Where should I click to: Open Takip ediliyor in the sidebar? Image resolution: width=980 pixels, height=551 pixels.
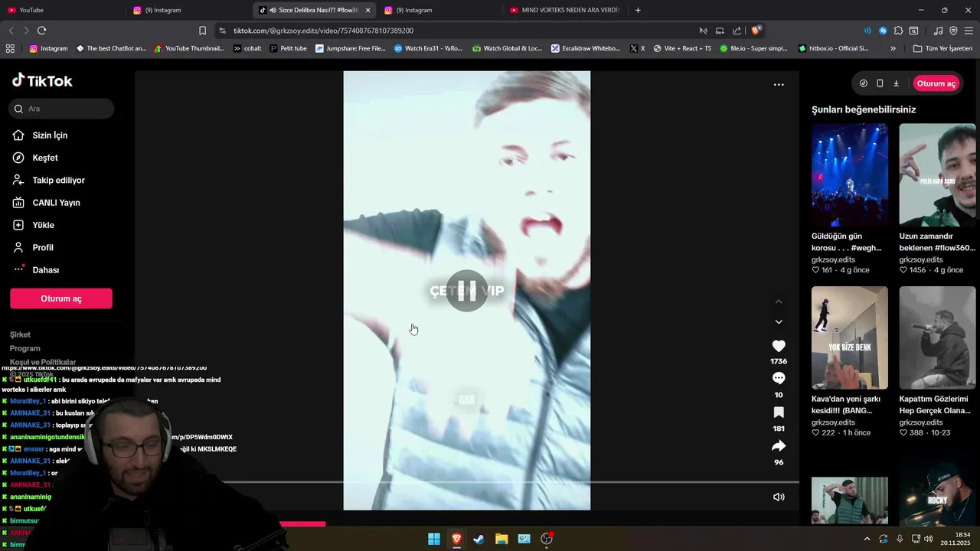point(60,180)
